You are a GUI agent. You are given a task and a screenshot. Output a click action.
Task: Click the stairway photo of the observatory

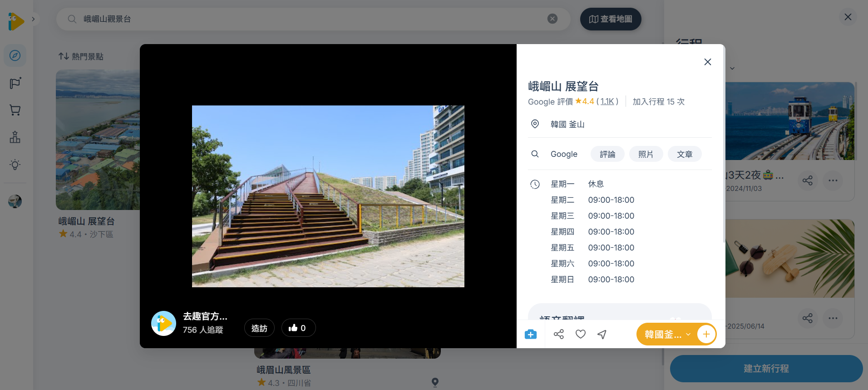pyautogui.click(x=328, y=196)
